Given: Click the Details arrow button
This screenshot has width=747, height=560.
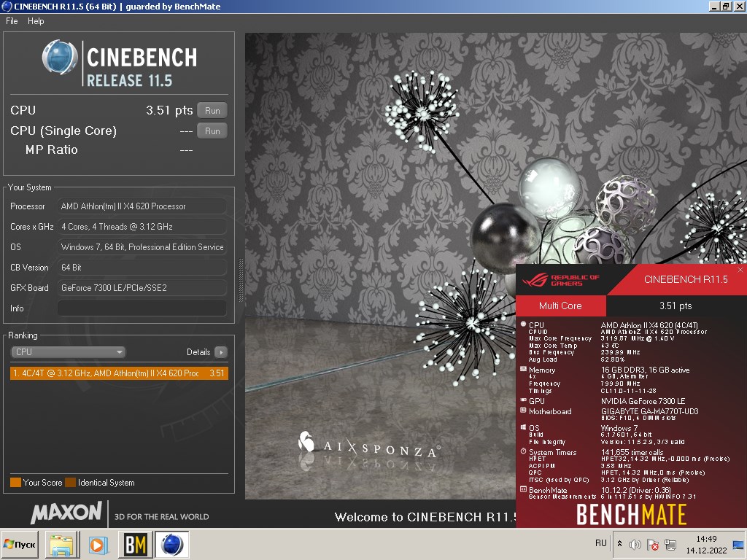Looking at the screenshot, I should point(220,352).
